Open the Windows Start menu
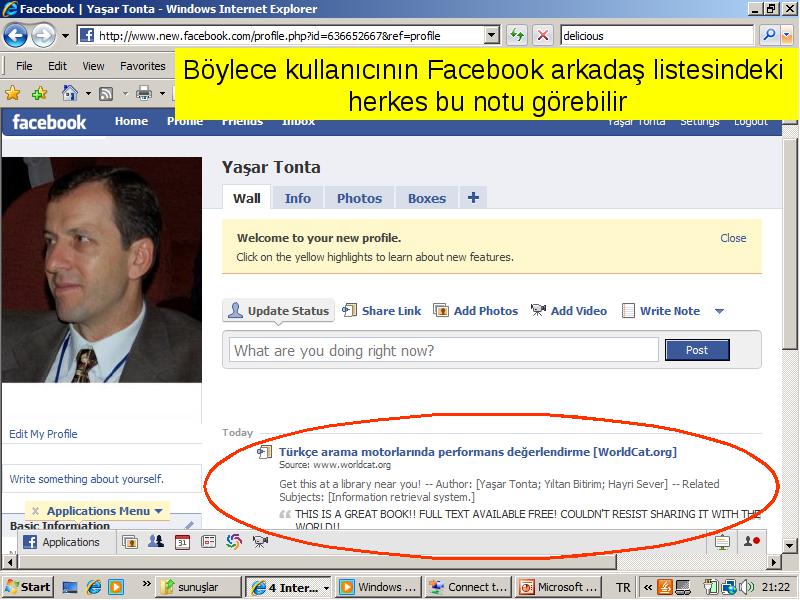The width and height of the screenshot is (800, 600). [x=29, y=587]
